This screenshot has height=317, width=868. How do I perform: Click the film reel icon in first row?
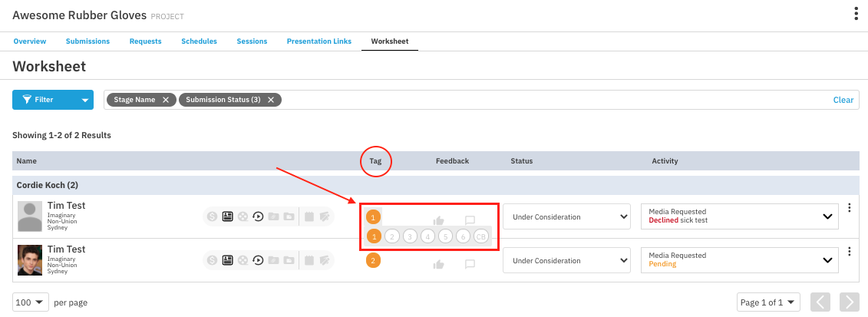[x=243, y=216]
